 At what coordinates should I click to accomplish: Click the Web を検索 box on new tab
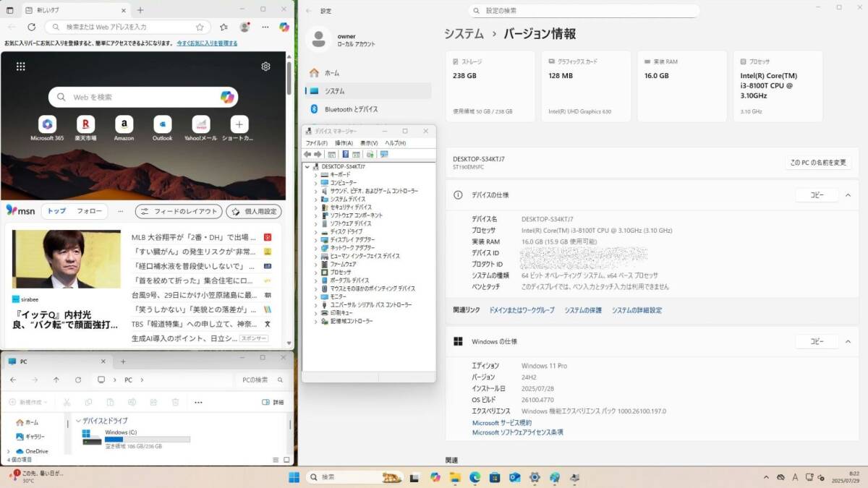pos(143,97)
